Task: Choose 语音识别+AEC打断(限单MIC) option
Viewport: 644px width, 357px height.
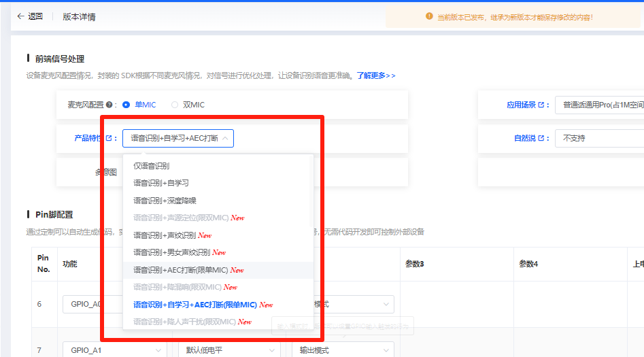Action: pyautogui.click(x=218, y=270)
